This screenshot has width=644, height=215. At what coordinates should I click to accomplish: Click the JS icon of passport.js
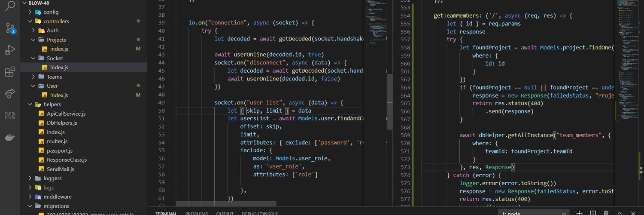(x=42, y=150)
